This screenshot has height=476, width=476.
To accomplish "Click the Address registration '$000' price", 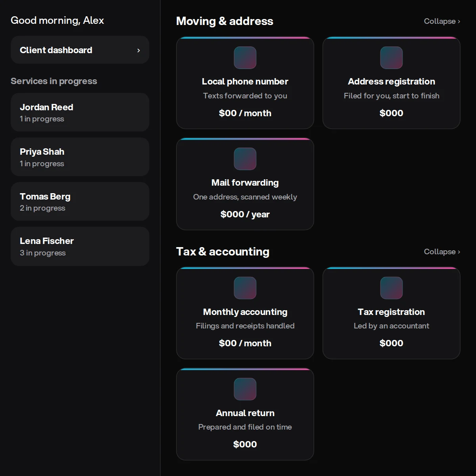I will click(392, 113).
